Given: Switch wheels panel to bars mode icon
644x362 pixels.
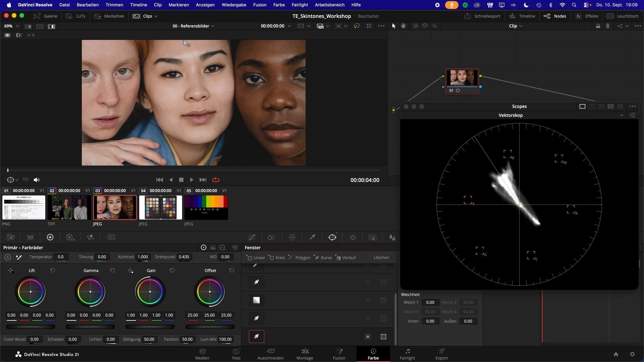Looking at the screenshot, I should (x=213, y=247).
